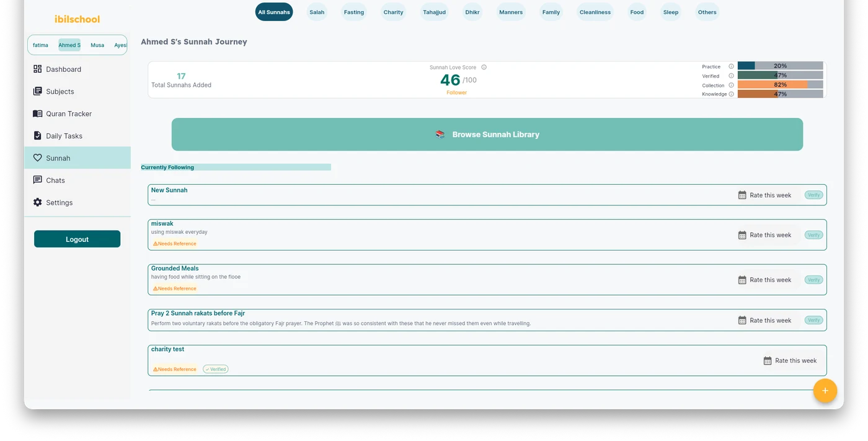868x441 pixels.
Task: Open Subjects in sidebar
Action: pyautogui.click(x=77, y=91)
